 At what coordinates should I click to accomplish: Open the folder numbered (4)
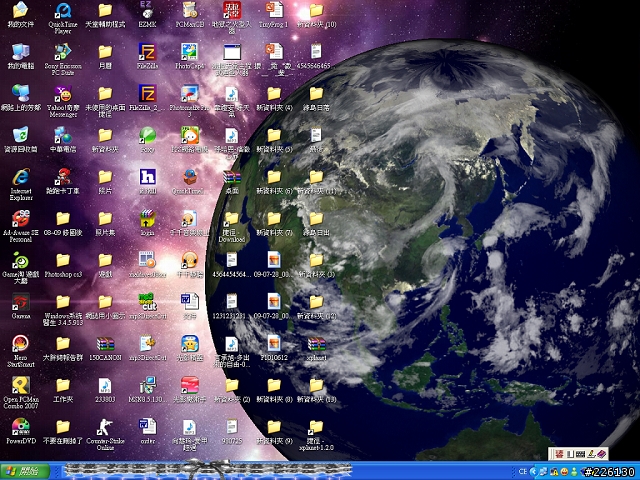[x=274, y=98]
